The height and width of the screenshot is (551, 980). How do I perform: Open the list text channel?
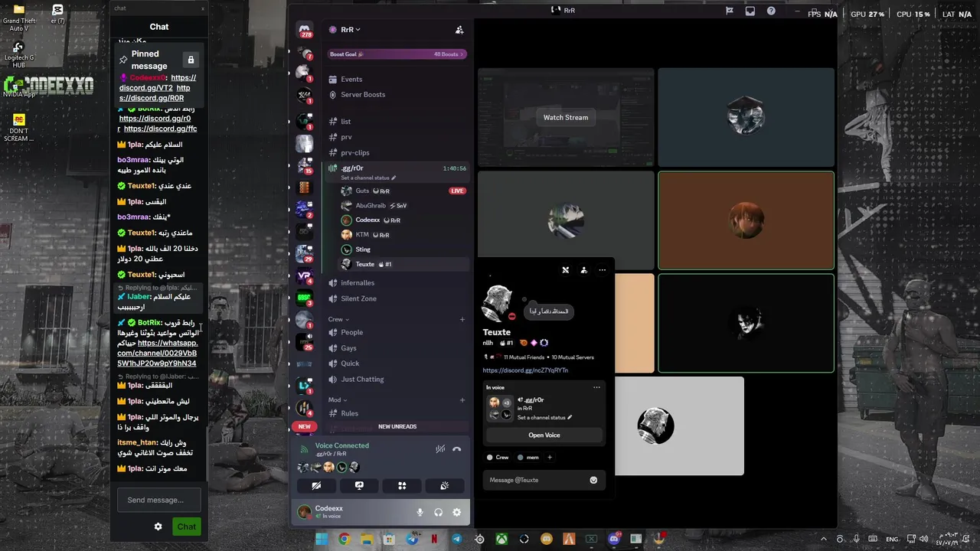346,122
